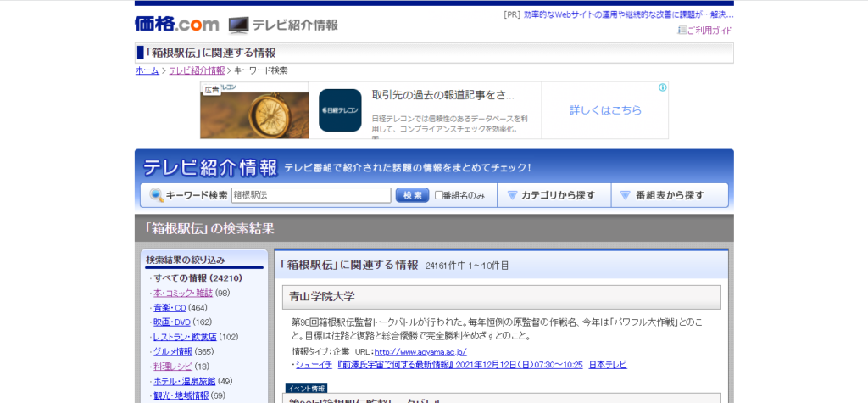Go to テレビ紹介情報 in the breadcrumb
Viewport: 868px width, 403px height.
click(197, 71)
